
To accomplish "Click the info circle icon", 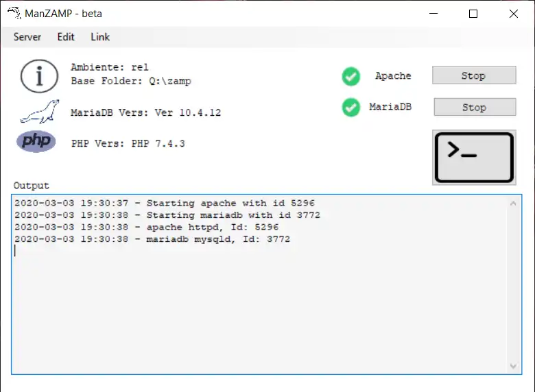I will [39, 75].
